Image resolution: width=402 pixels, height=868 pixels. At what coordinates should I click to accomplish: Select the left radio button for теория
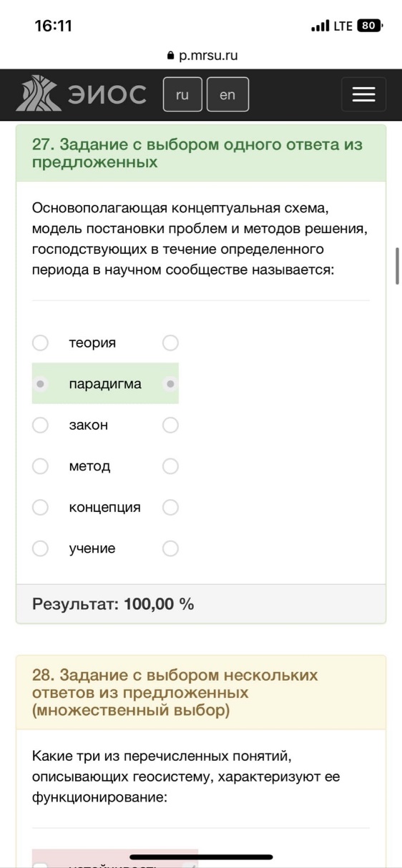[x=41, y=343]
